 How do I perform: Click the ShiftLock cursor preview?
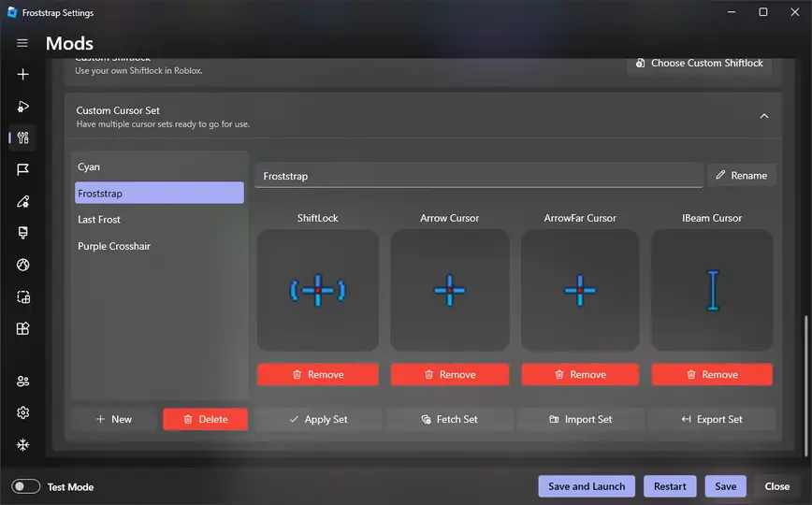point(317,290)
